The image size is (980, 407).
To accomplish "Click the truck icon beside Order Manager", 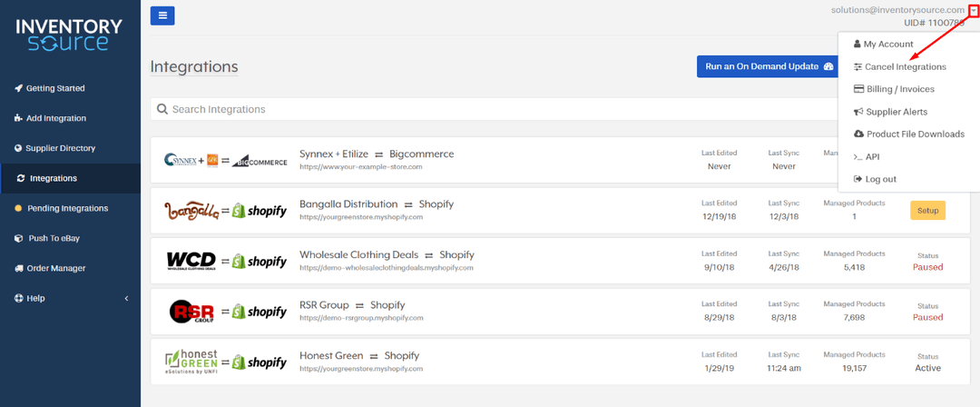I will click(19, 269).
